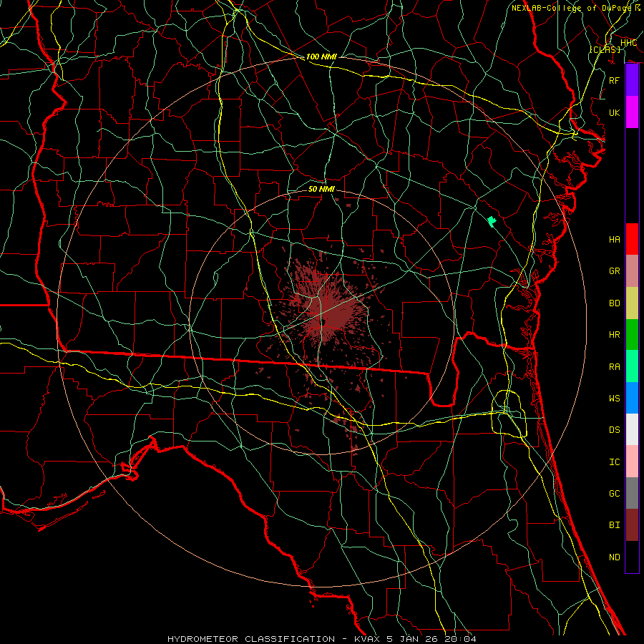
Task: Click the RA light green legend swatch
Action: pyautogui.click(x=632, y=366)
